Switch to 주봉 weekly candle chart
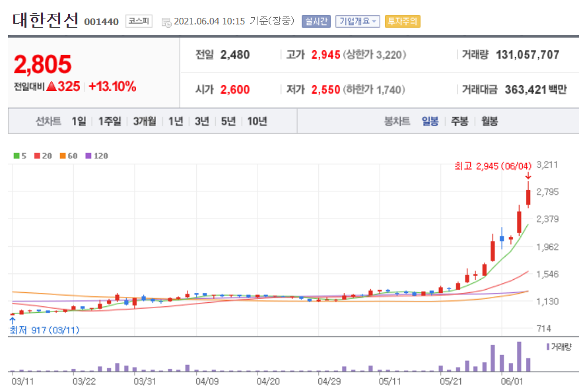Image resolution: width=579 pixels, height=392 pixels. [x=460, y=121]
